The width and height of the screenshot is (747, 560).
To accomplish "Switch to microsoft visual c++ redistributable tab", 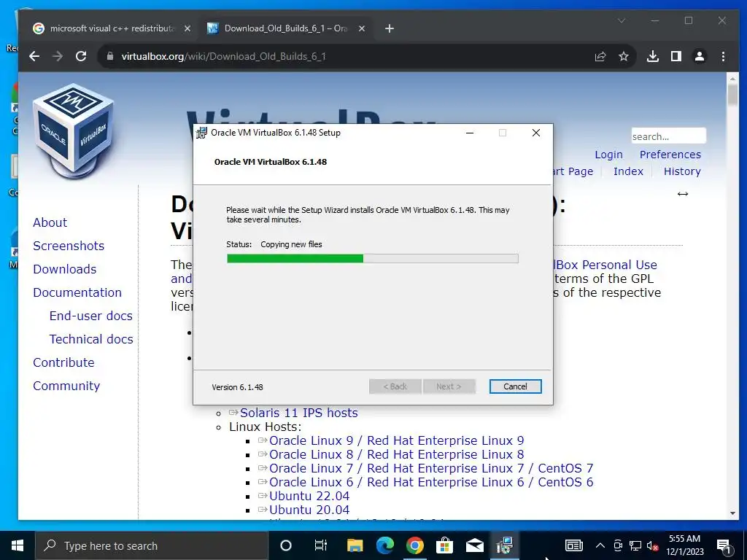I will click(112, 28).
